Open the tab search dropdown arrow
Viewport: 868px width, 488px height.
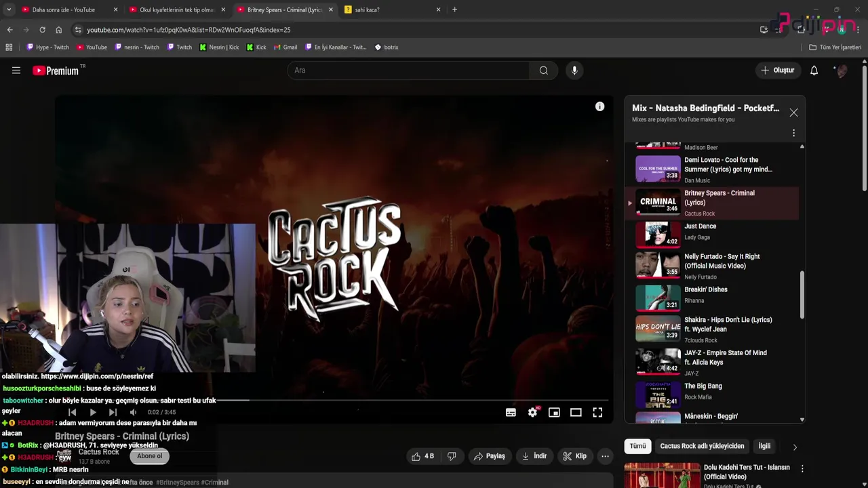click(8, 9)
